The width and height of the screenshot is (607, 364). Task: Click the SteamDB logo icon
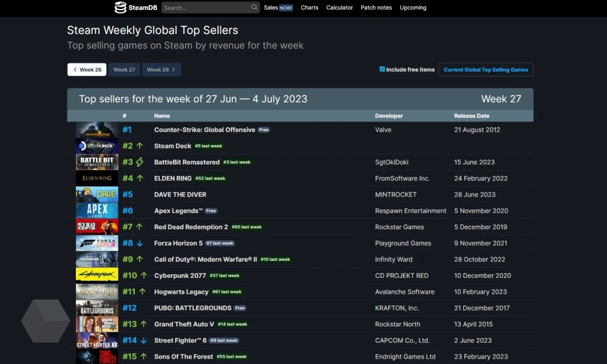[121, 7]
